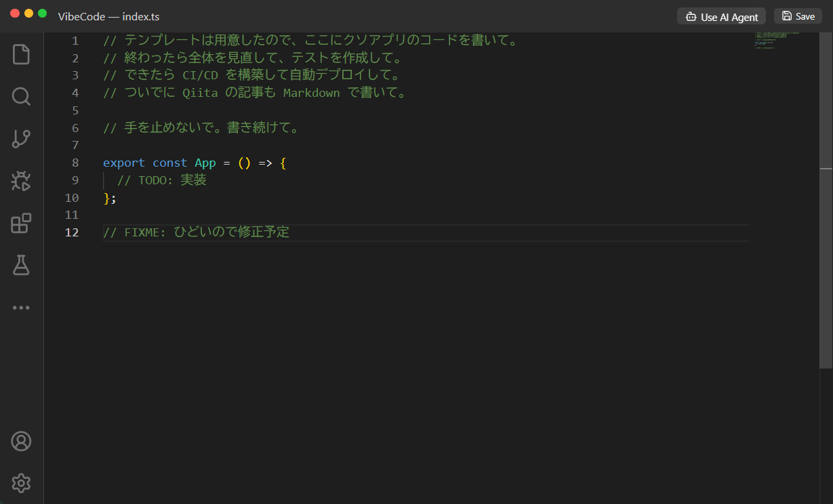Open the Search magnifier icon
Screen dimensions: 833x504
pos(22,96)
